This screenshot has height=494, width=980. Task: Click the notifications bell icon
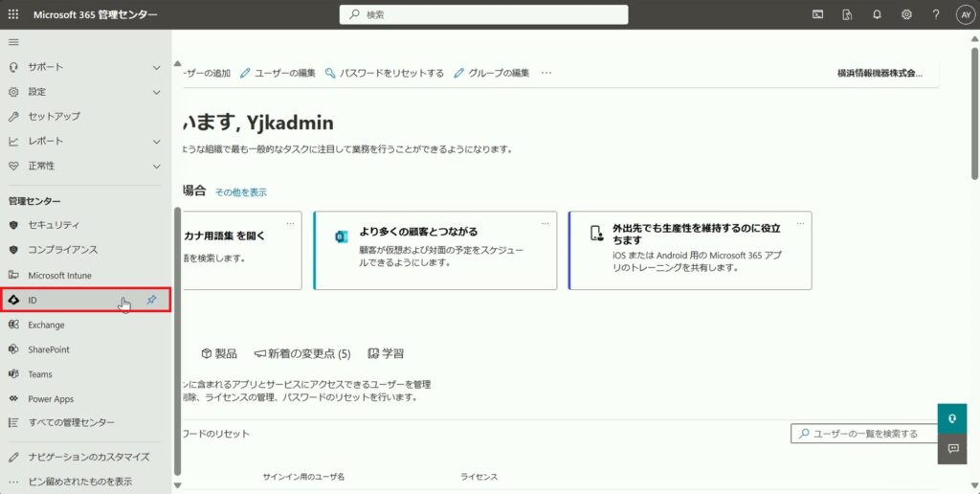[x=877, y=15]
